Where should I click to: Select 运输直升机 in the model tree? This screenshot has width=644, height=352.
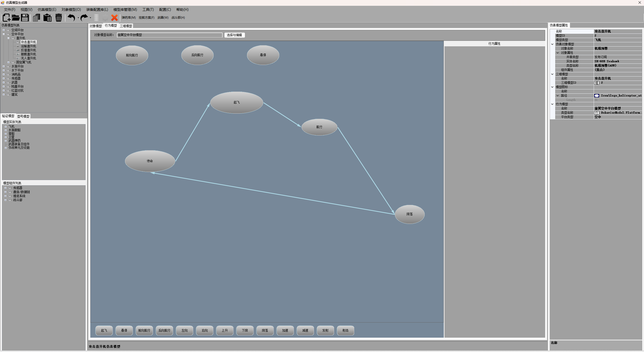coord(28,46)
